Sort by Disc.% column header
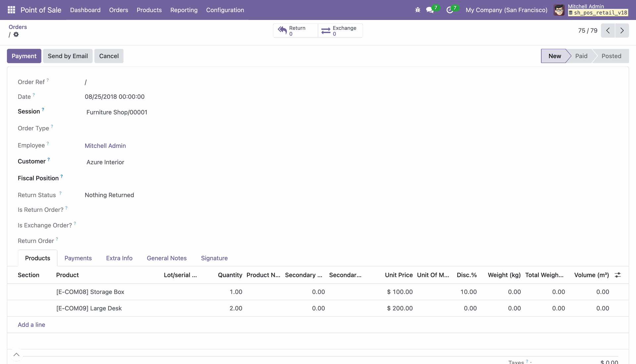 (467, 275)
